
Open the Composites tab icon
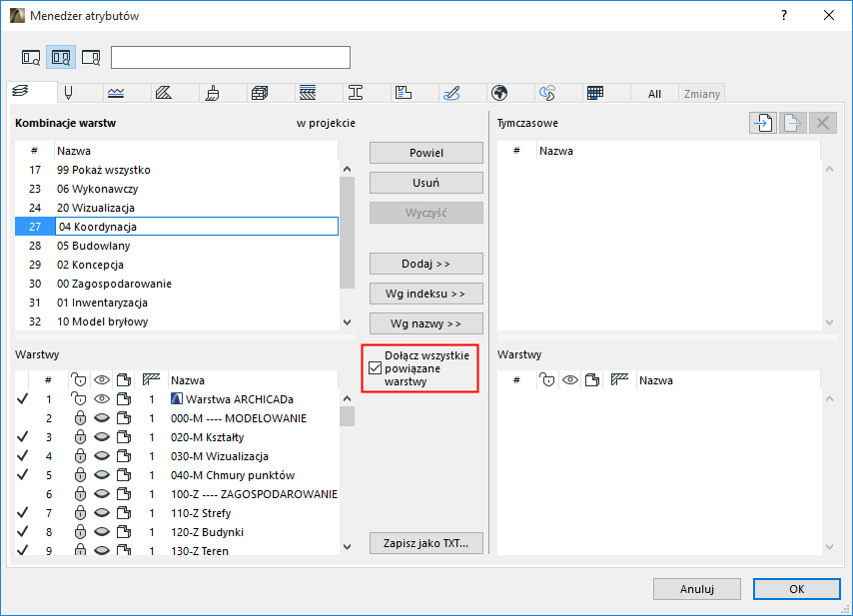pyautogui.click(x=260, y=93)
